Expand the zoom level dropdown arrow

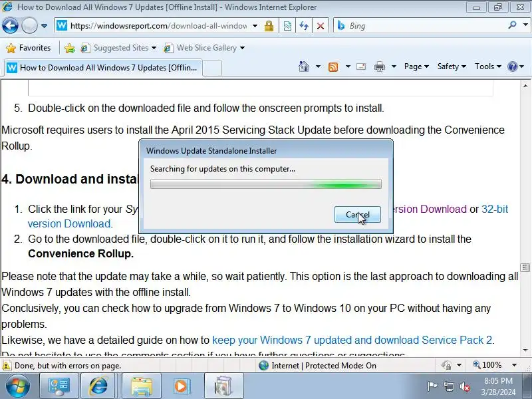(514, 365)
